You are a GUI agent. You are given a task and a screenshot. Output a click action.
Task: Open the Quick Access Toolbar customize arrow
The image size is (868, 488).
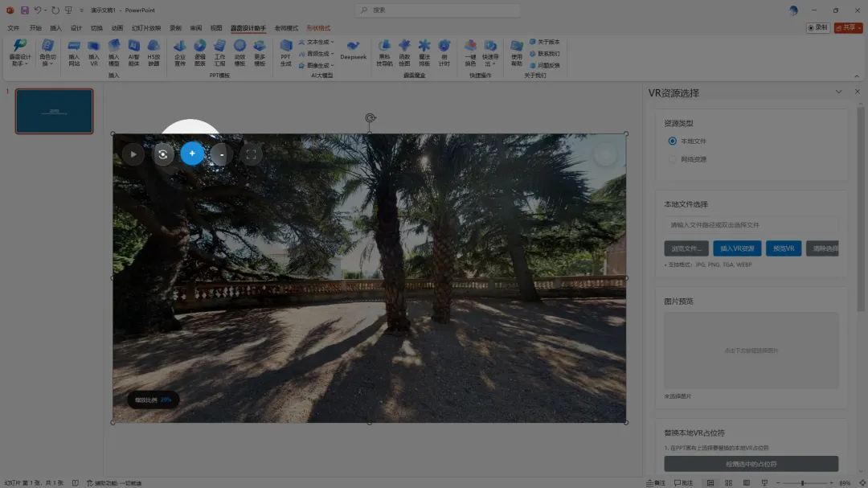pyautogui.click(x=81, y=10)
